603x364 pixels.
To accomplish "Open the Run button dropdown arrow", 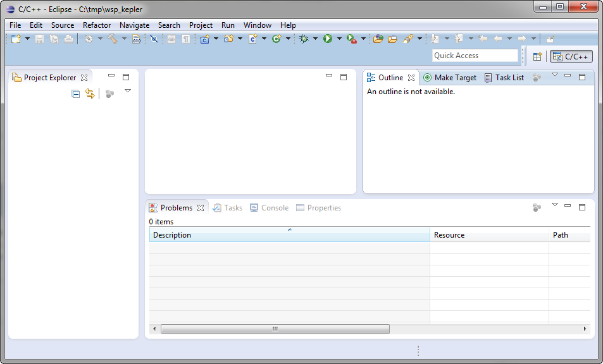I will click(339, 39).
